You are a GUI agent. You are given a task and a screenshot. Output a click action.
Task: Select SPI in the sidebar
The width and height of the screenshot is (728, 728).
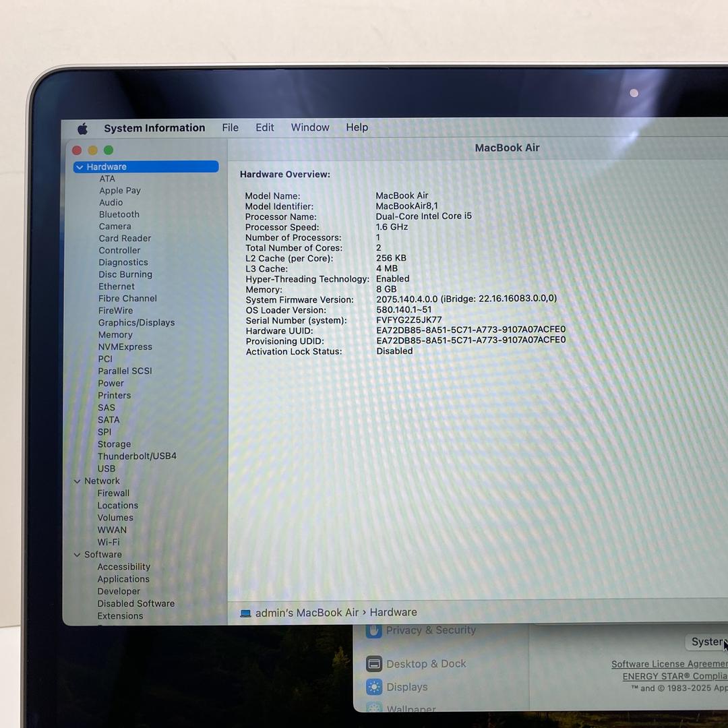tap(104, 432)
